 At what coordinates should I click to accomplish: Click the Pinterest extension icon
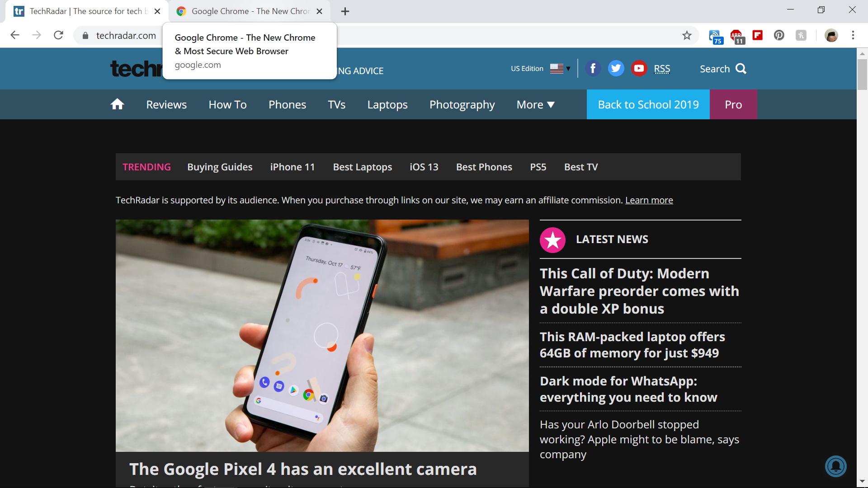pyautogui.click(x=779, y=35)
